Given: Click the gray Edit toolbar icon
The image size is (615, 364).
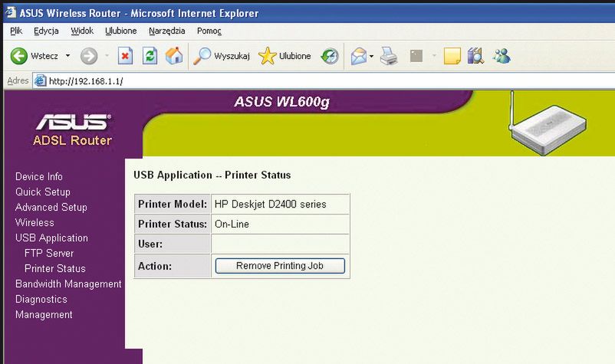Looking at the screenshot, I should [416, 56].
